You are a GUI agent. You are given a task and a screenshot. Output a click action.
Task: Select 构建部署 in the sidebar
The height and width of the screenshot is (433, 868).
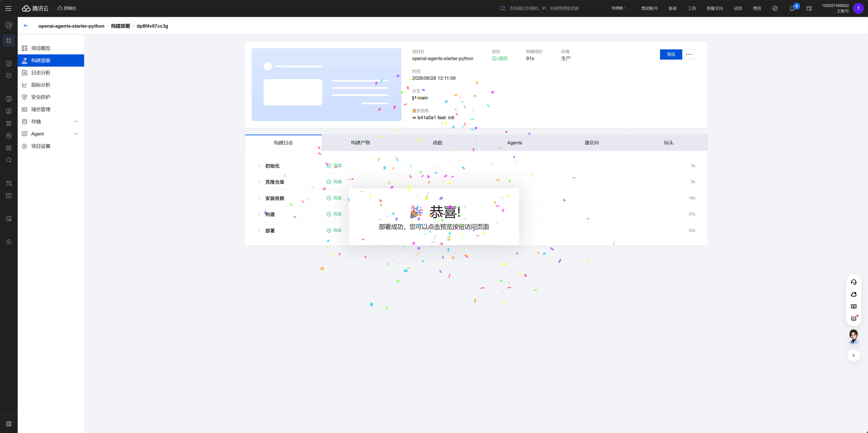pos(51,60)
